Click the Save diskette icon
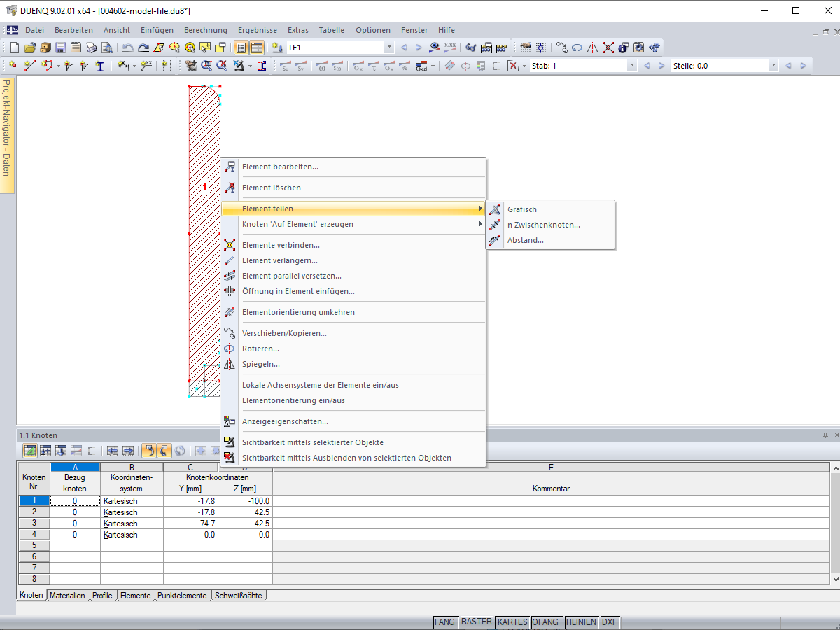 pos(61,48)
